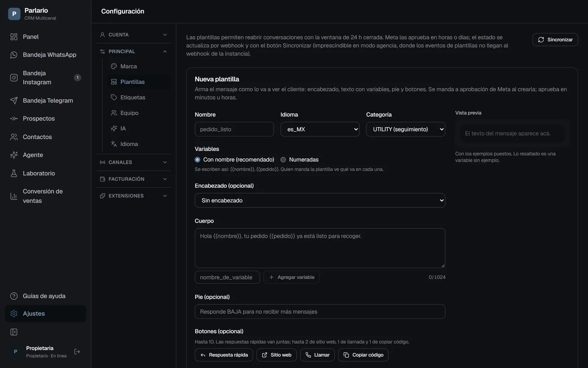Image resolution: width=588 pixels, height=368 pixels.
Task: Click the Conversión de ventas chart icon
Action: tap(14, 196)
